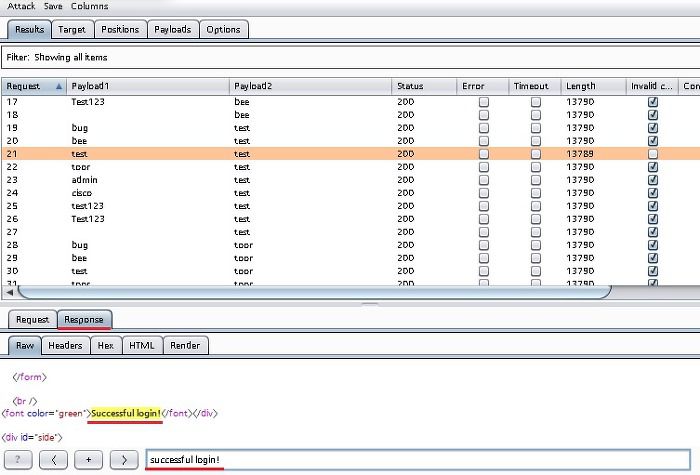The image size is (700, 475).
Task: Toggle Invalid checkbox in request 21 row
Action: (653, 154)
